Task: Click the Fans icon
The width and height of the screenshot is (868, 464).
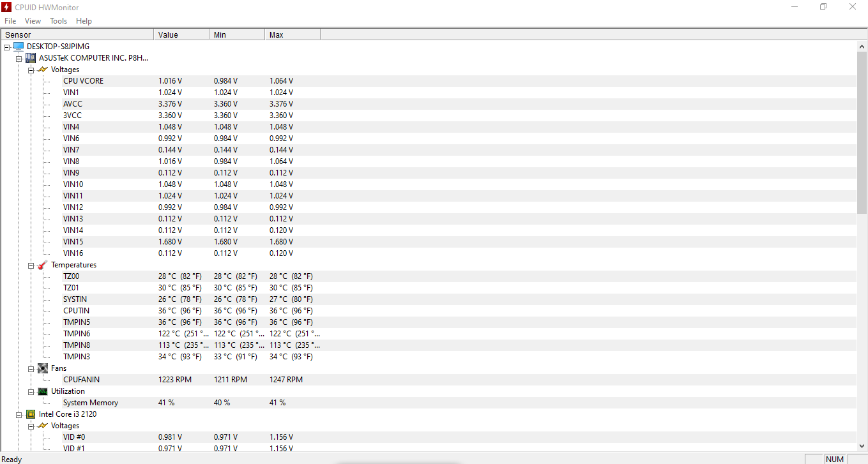Action: (x=43, y=368)
